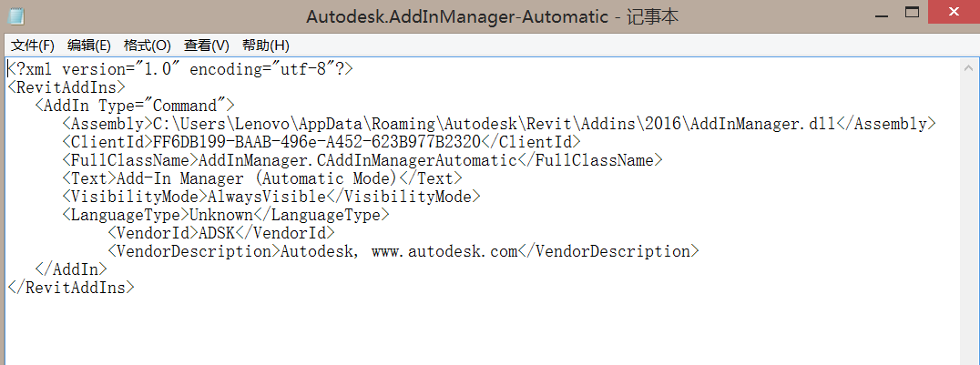
Task: Click the FullClassName CAddInManagerAutomatic text
Action: pos(358,160)
